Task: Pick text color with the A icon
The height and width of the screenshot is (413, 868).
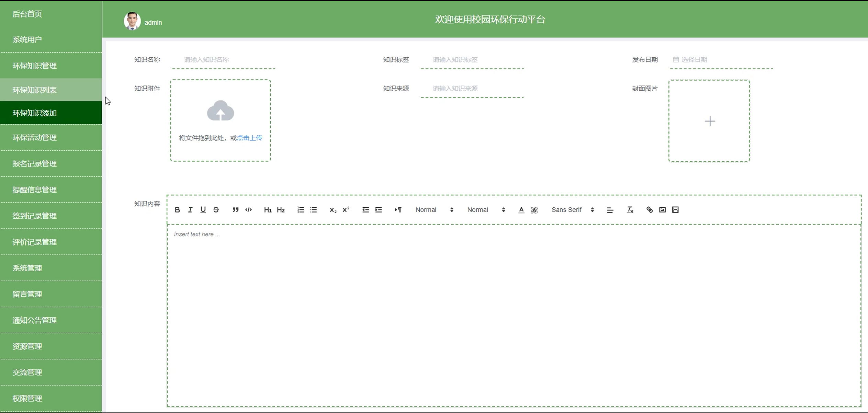Action: click(521, 210)
